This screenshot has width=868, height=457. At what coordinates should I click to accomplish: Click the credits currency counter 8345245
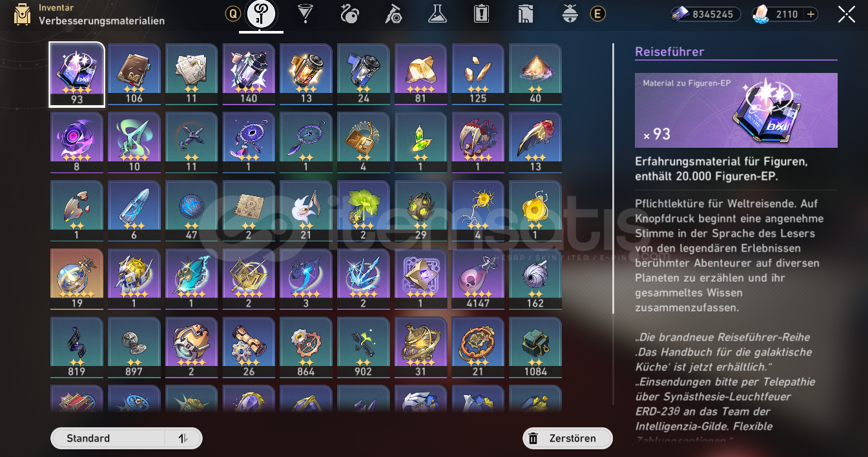(705, 14)
